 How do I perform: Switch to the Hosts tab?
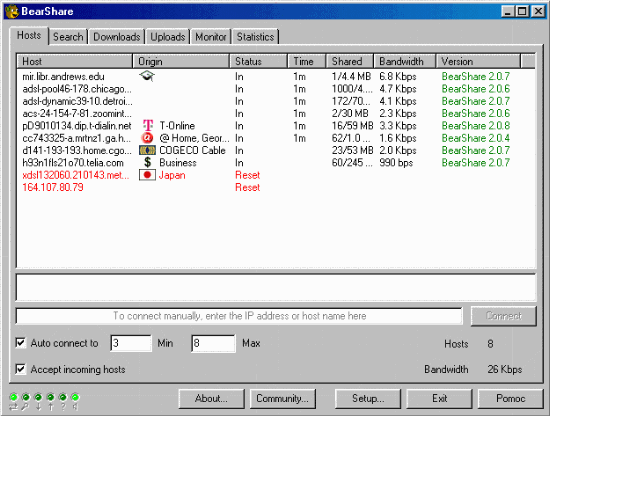tap(29, 36)
